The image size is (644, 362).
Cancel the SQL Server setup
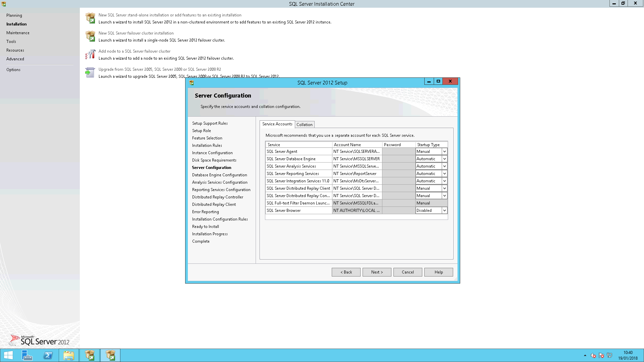tap(408, 272)
